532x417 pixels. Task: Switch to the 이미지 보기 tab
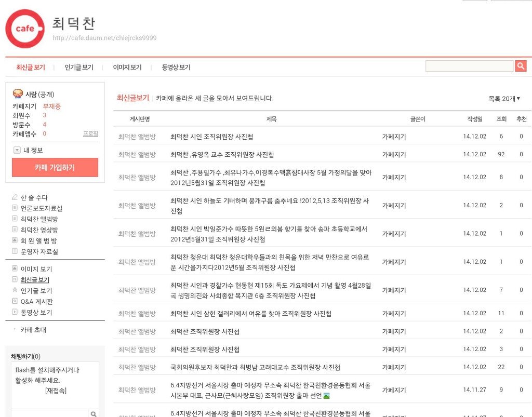point(127,68)
